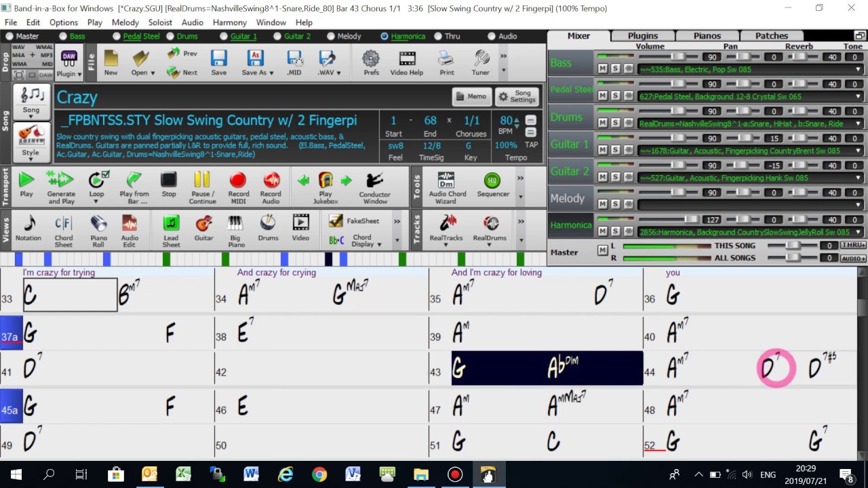Select Pedal Steel track radio button
Viewport: 868px width, 488px height.
(x=117, y=36)
